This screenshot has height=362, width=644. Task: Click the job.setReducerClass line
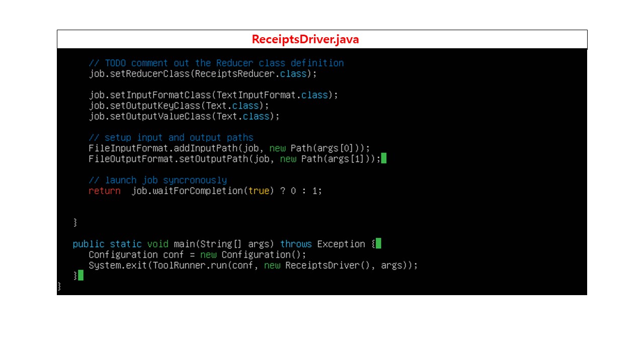(203, 74)
